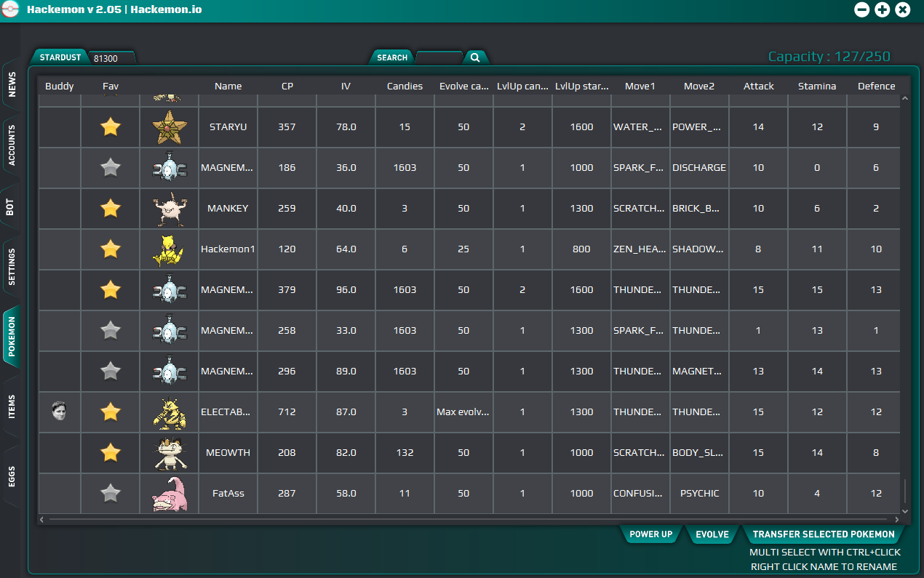Click the horizontal scrollbar left arrow
This screenshot has width=924, height=578.
(42, 520)
